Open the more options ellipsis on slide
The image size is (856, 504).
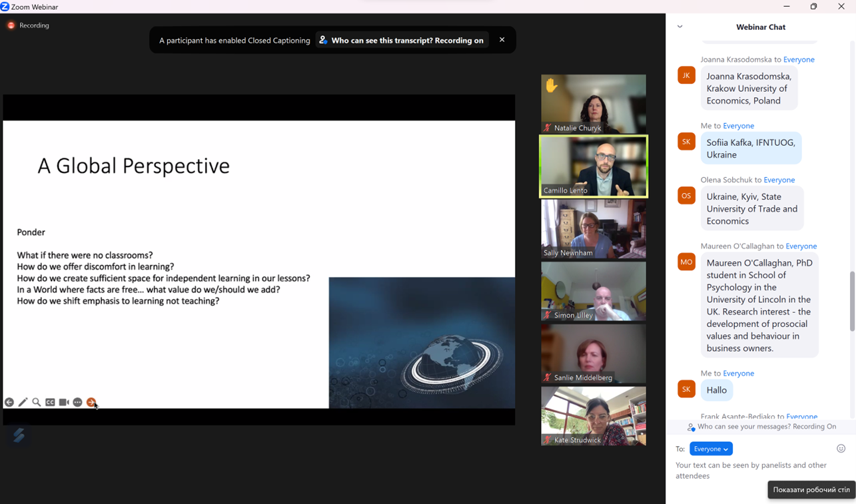tap(77, 402)
